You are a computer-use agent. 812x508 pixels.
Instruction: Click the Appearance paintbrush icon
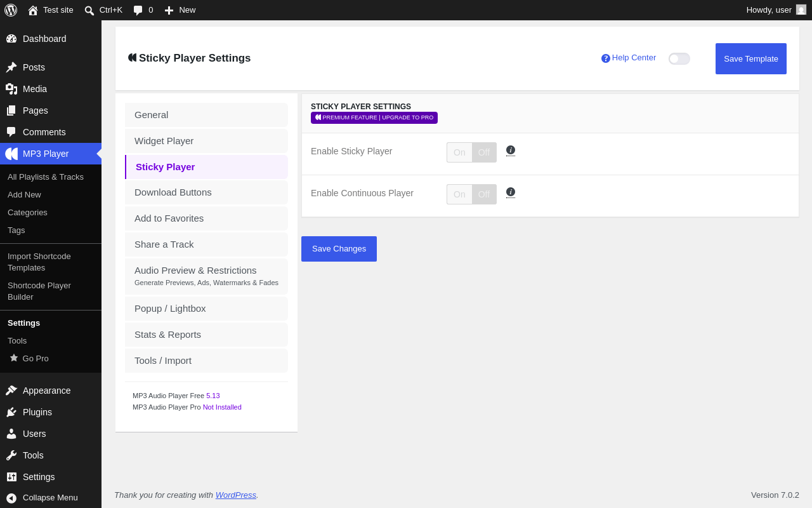point(11,391)
